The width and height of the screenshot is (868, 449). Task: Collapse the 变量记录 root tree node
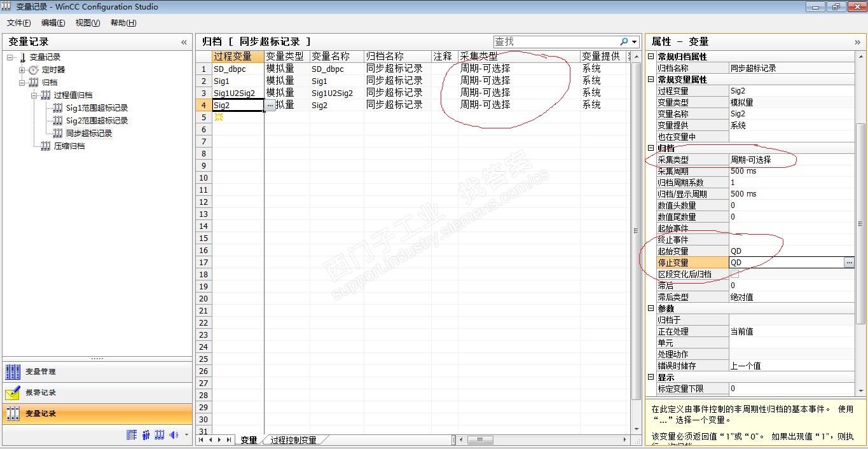tap(10, 57)
